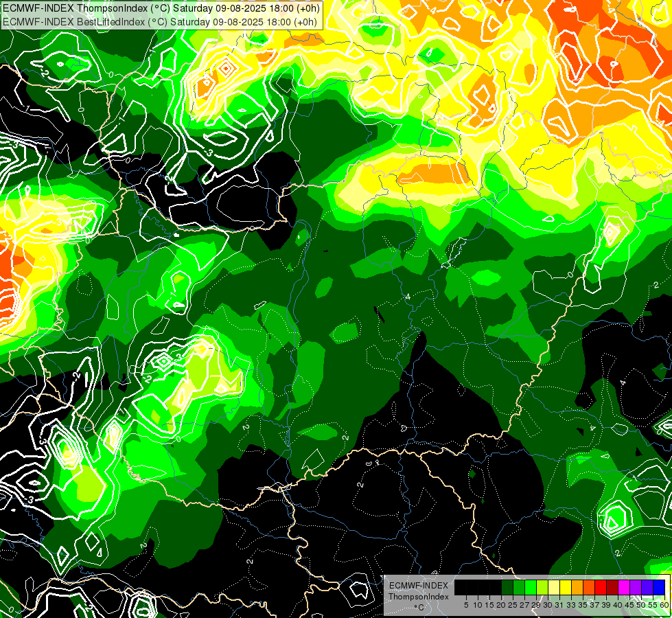Click the '50' tick label on the legend scale
Image resolution: width=672 pixels, height=618 pixels.
click(642, 605)
